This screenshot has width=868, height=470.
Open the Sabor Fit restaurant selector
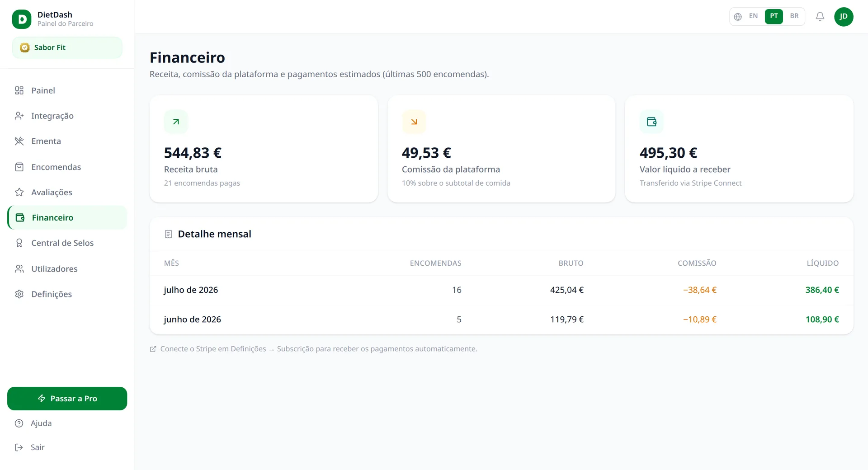(x=67, y=47)
